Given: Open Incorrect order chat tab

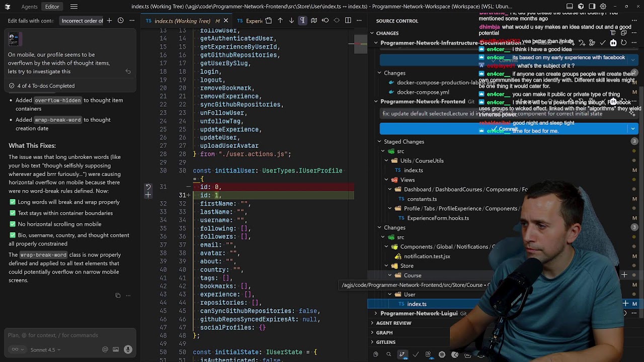Looking at the screenshot, I should click(x=82, y=21).
